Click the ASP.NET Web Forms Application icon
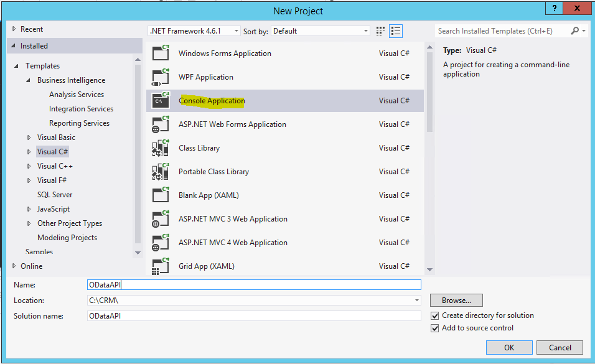595x364 pixels. point(161,124)
